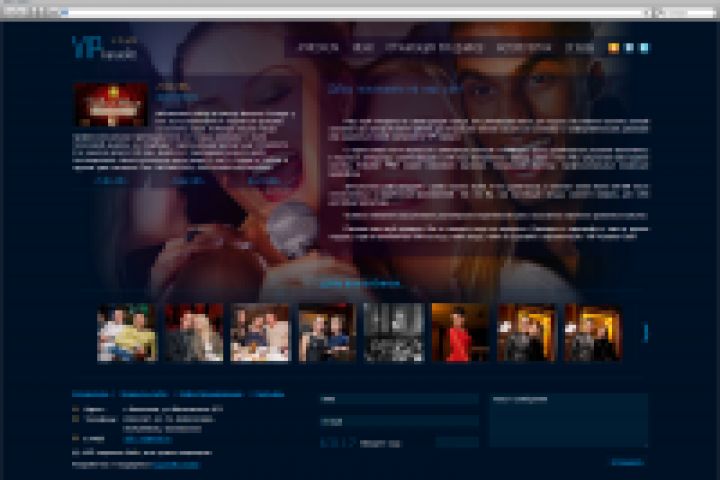Open gallery photo of person in red
This screenshot has height=480, width=720.
tap(461, 333)
